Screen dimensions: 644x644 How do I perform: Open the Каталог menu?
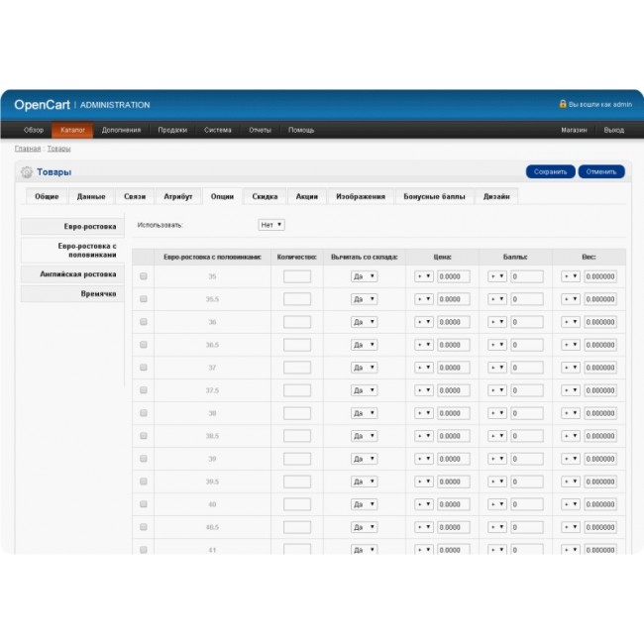tap(72, 130)
